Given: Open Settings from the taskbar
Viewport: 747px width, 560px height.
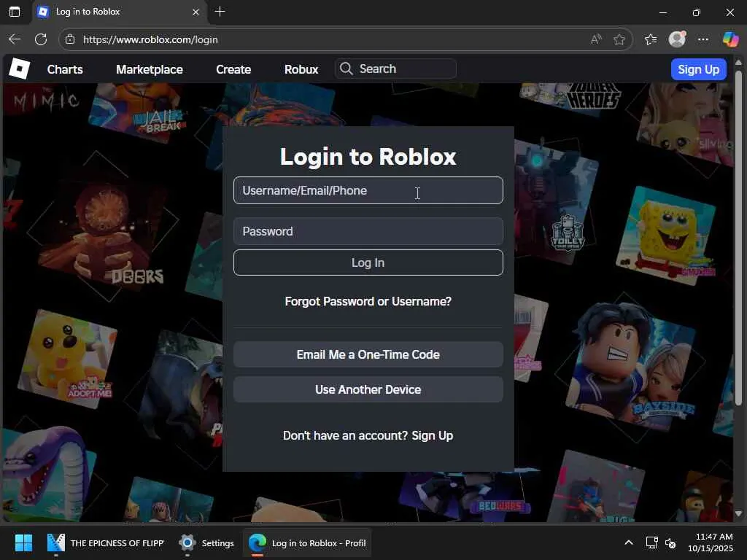Looking at the screenshot, I should coord(206,542).
